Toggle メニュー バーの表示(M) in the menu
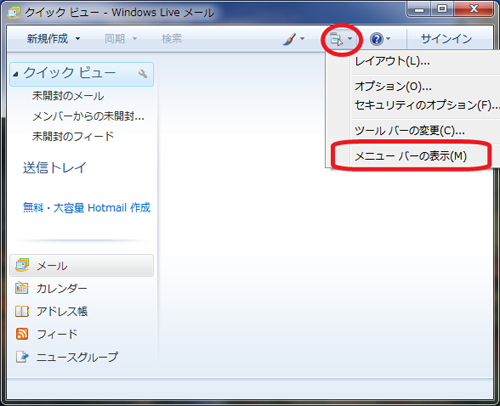 pos(410,156)
